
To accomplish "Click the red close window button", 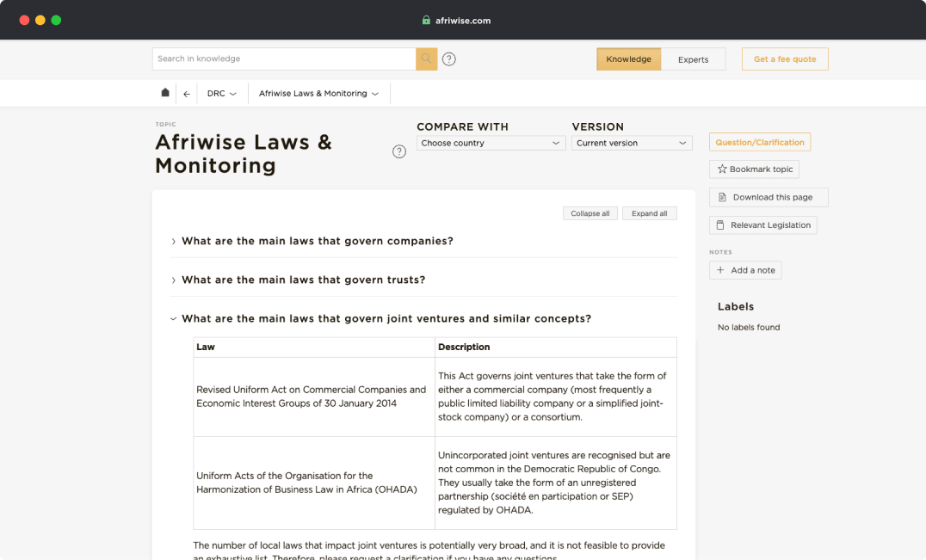I will click(24, 20).
